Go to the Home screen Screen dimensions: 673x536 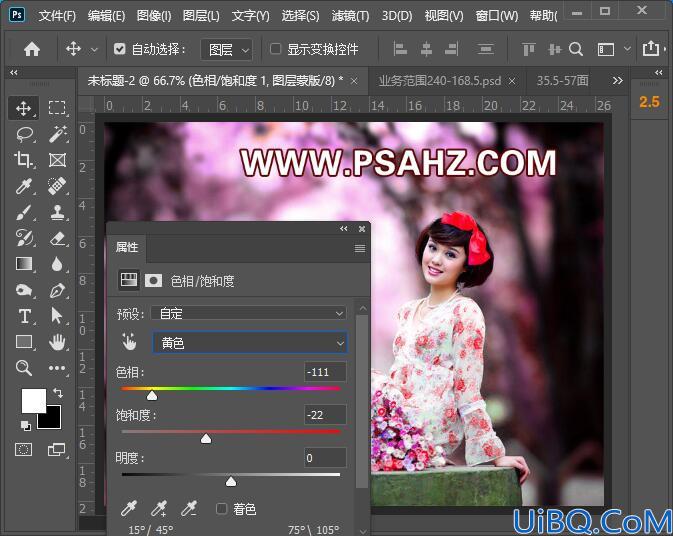pos(32,49)
